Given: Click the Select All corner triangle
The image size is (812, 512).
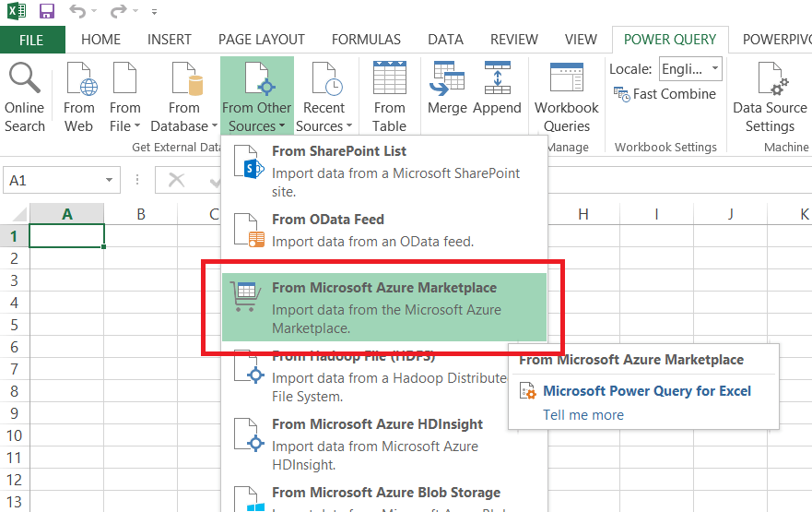Looking at the screenshot, I should pyautogui.click(x=18, y=213).
